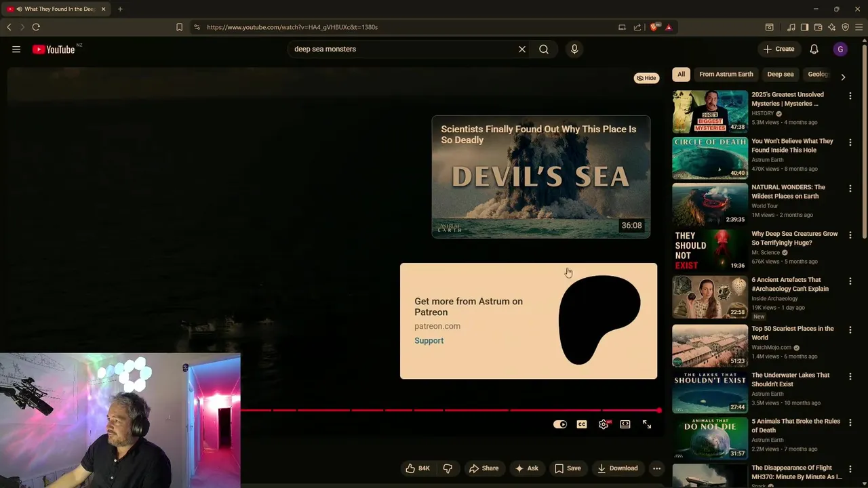Open options for 6 Ancient Artefacts video

850,281
